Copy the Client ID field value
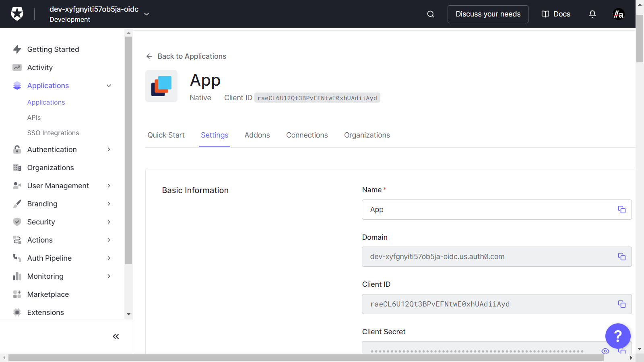Viewport: 644px width, 362px height. click(x=621, y=304)
